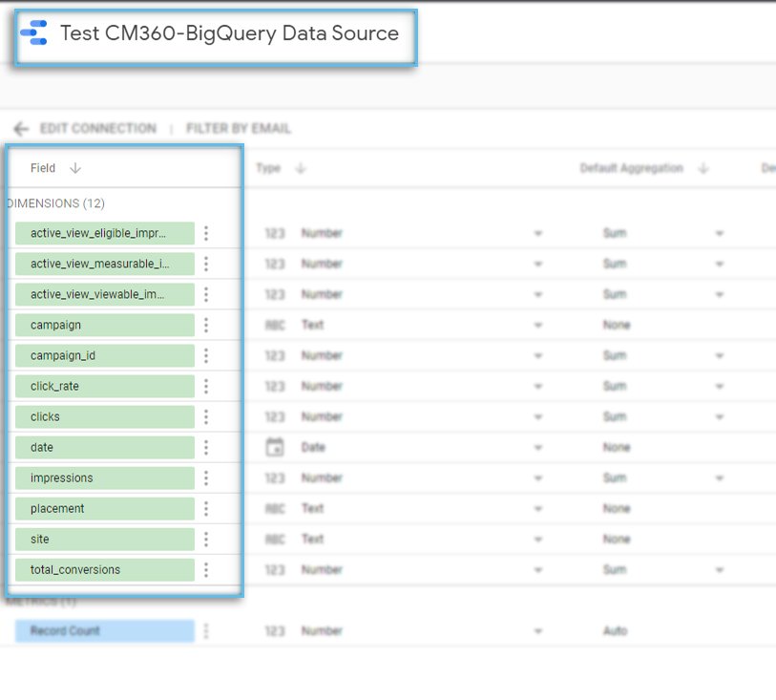Open type dropdown for placement row
Screen dimensions: 776x700
[538, 508]
